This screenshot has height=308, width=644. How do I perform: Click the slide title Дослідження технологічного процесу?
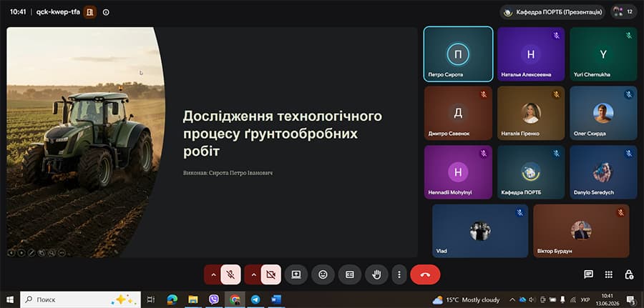(x=283, y=134)
